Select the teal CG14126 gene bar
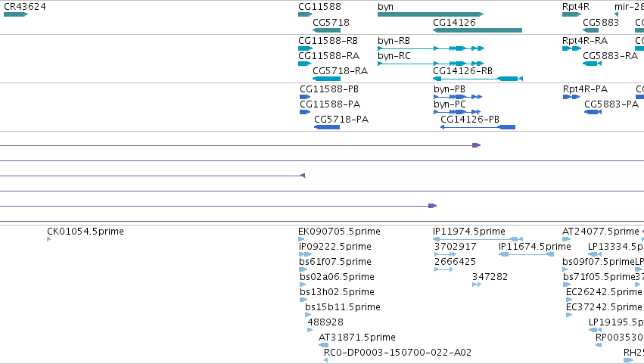 [x=478, y=30]
